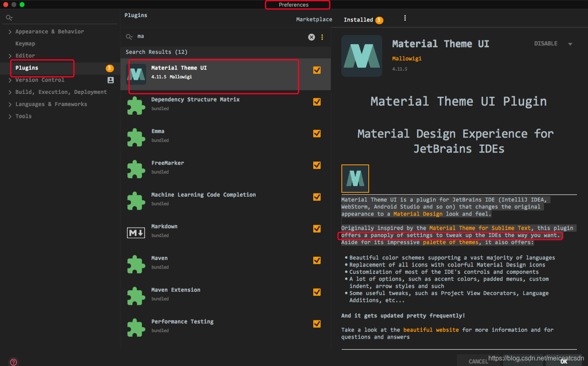The width and height of the screenshot is (588, 366).
Task: Expand Languages & Frameworks section
Action: [10, 104]
